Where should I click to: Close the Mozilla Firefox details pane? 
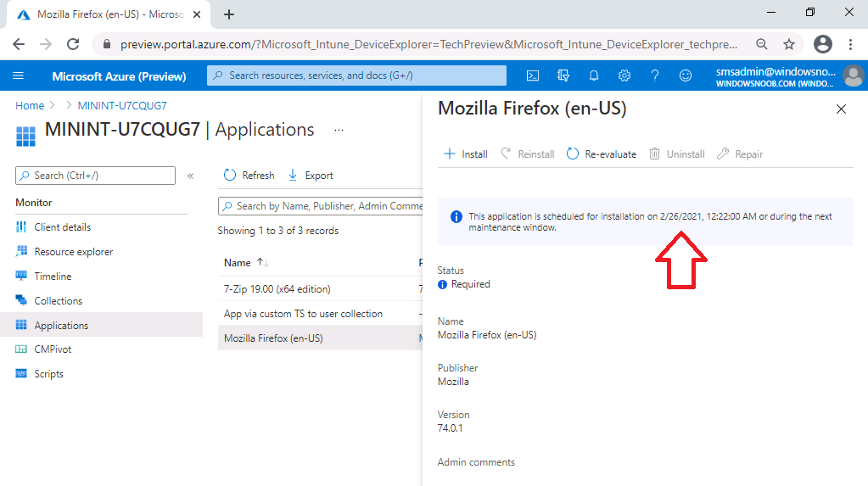coord(841,109)
